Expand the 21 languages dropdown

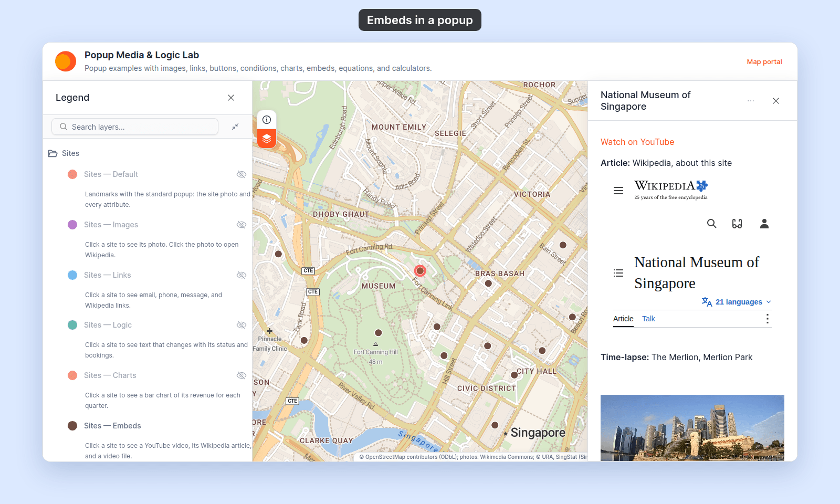(x=737, y=302)
